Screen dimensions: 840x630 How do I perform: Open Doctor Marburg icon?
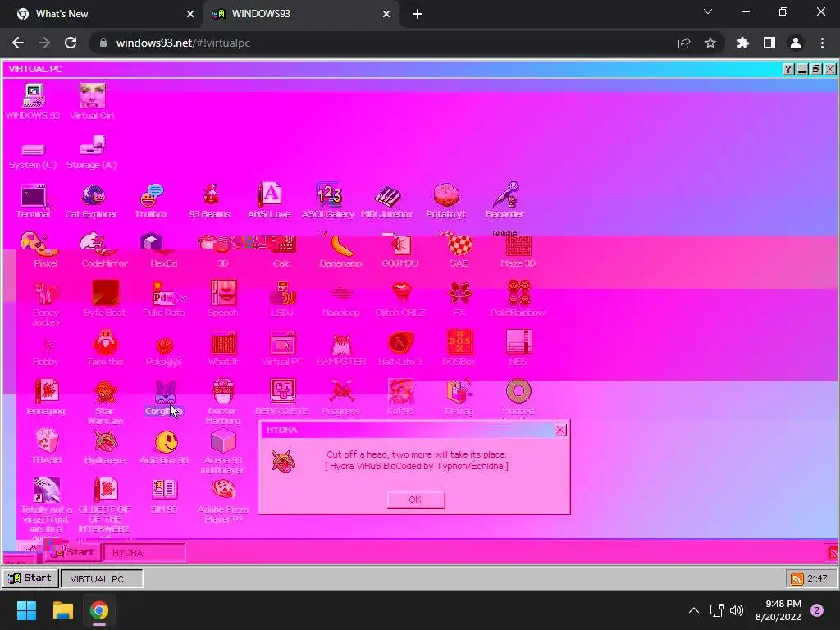click(x=223, y=402)
